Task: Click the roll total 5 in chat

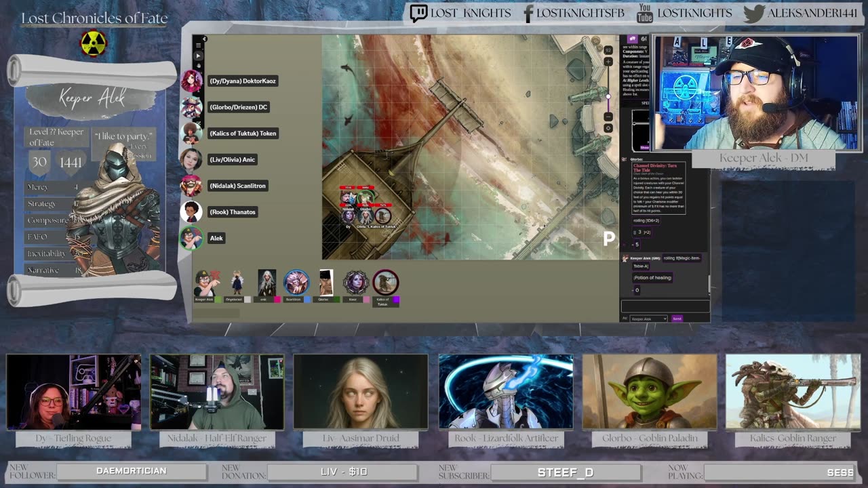Action: click(637, 245)
